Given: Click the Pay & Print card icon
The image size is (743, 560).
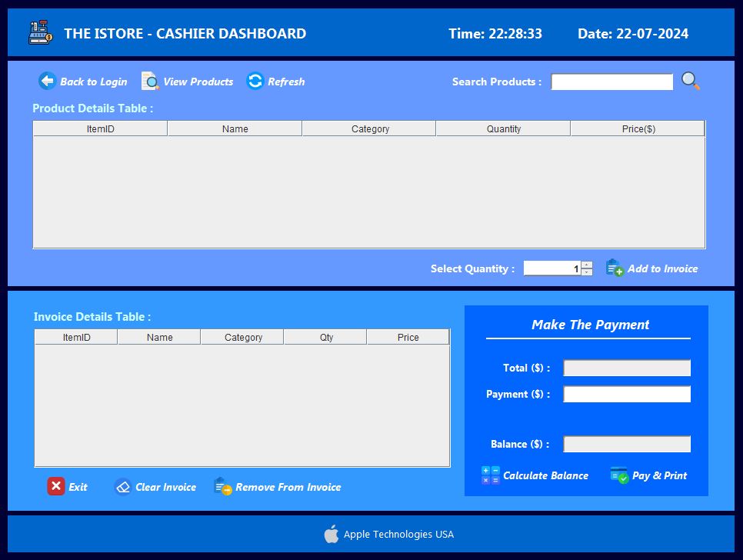Looking at the screenshot, I should tap(619, 475).
